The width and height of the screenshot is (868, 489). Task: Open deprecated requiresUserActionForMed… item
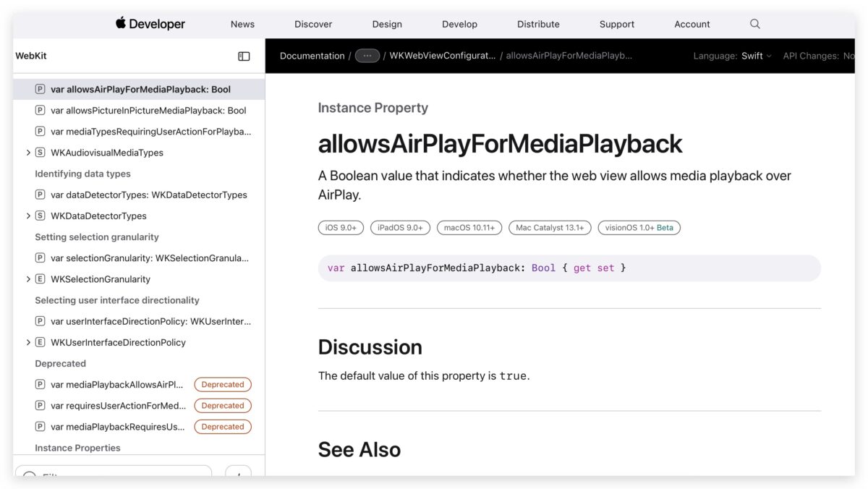pyautogui.click(x=118, y=406)
